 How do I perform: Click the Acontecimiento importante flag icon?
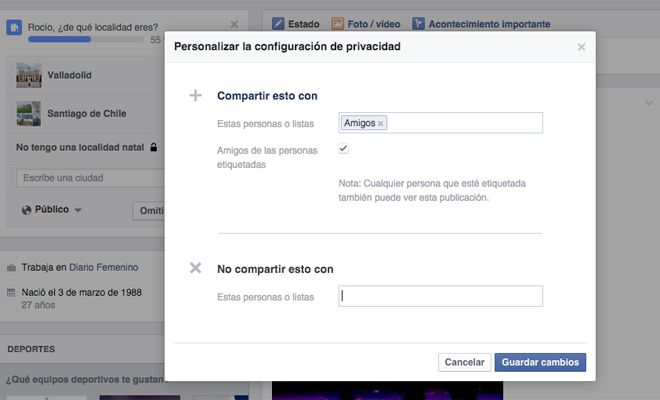tap(418, 24)
